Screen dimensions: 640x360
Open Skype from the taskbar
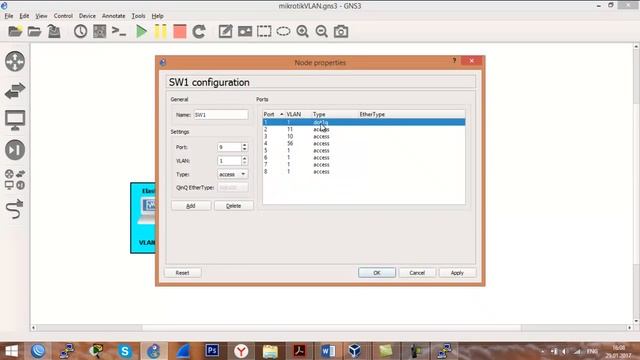[x=125, y=351]
